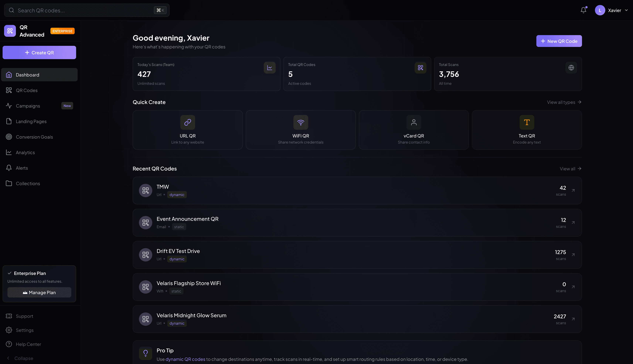
Task: Click the Manage Plan button
Action: click(x=39, y=292)
